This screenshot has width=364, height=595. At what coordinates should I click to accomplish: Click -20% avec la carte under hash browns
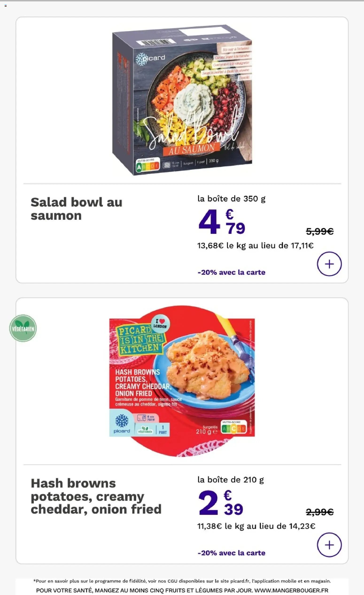point(231,553)
